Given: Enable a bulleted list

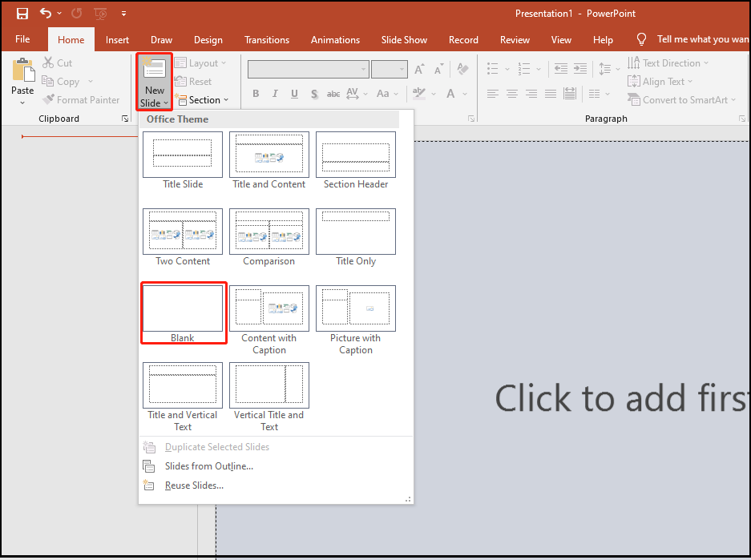Looking at the screenshot, I should coord(492,69).
